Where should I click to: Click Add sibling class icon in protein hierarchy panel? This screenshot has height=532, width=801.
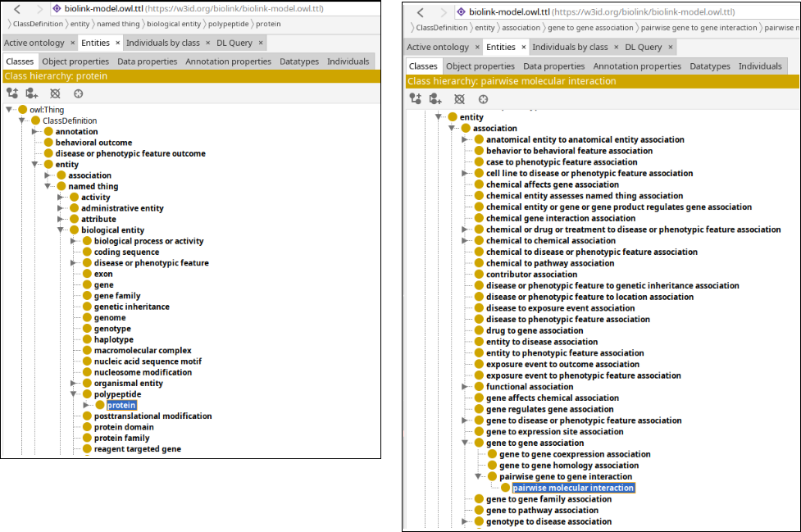32,93
